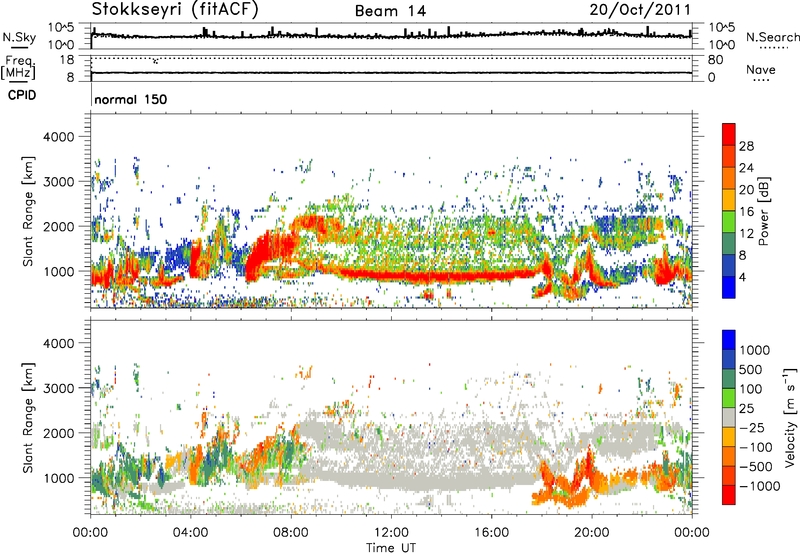
Task: Click the red top segment of Power colorbar
Action: point(729,133)
